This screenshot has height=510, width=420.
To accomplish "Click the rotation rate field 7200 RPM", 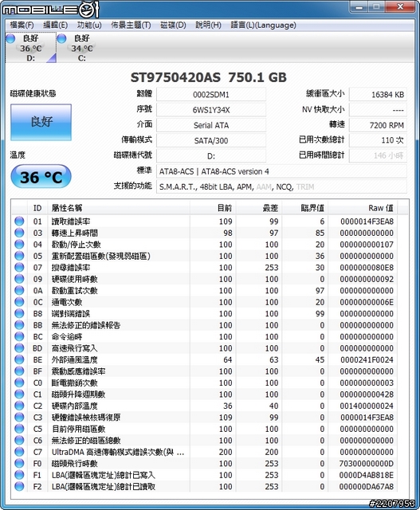I will tap(378, 125).
